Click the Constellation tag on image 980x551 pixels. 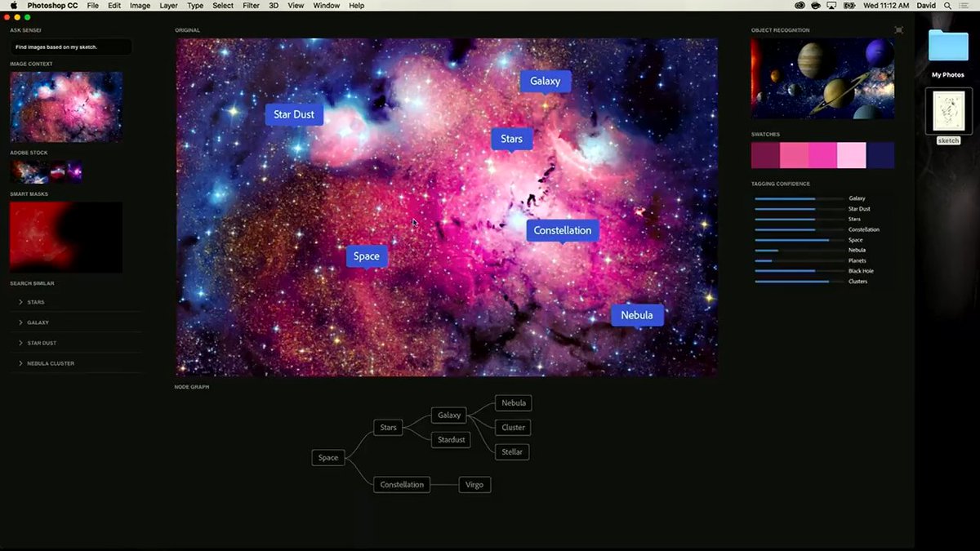[x=563, y=231]
